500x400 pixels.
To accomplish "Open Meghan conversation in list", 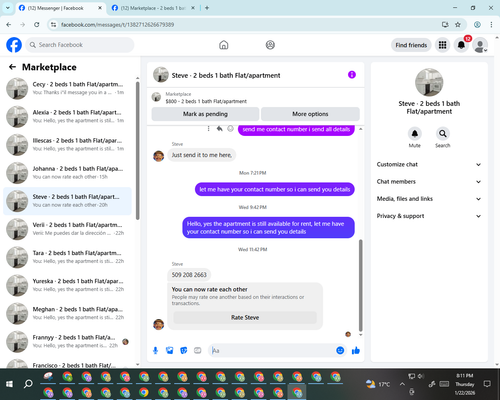I will pyautogui.click(x=68, y=313).
